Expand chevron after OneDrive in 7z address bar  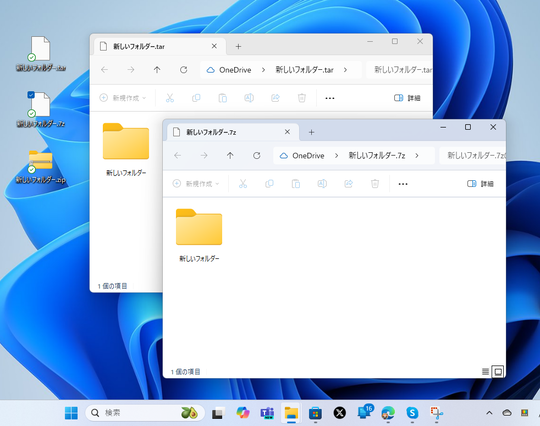point(336,156)
